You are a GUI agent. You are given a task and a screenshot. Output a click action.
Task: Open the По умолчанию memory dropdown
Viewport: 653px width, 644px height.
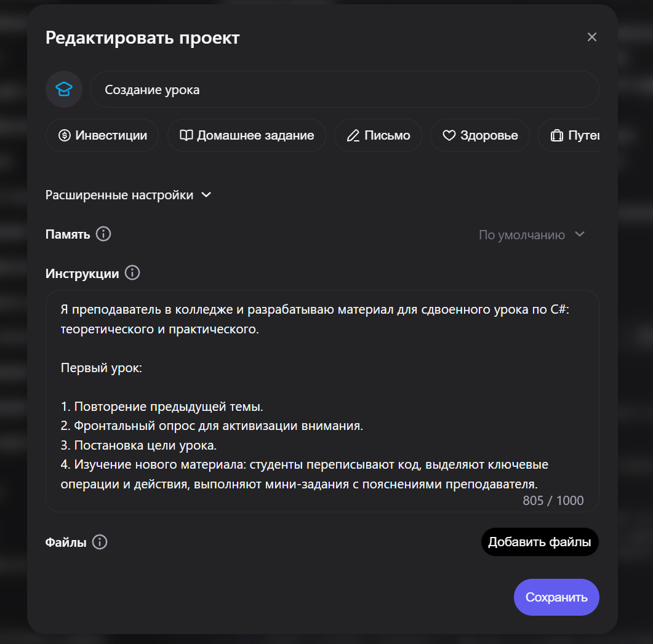pos(531,234)
